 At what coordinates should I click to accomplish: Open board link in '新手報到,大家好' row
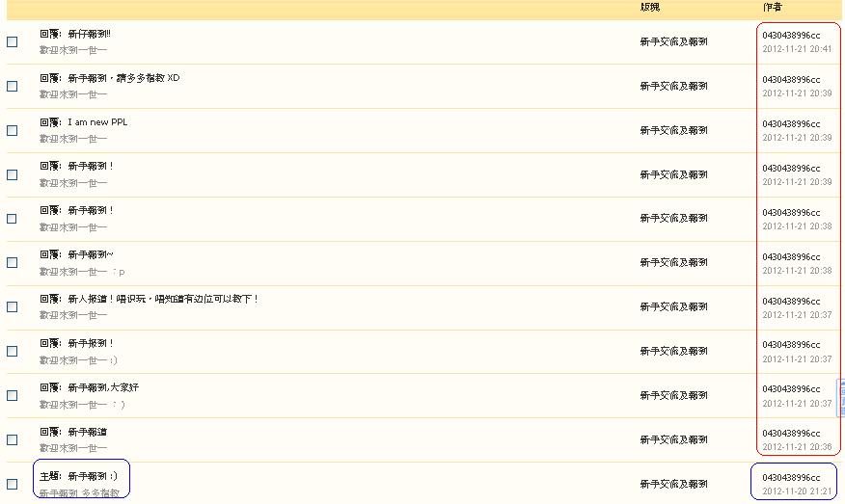[673, 395]
